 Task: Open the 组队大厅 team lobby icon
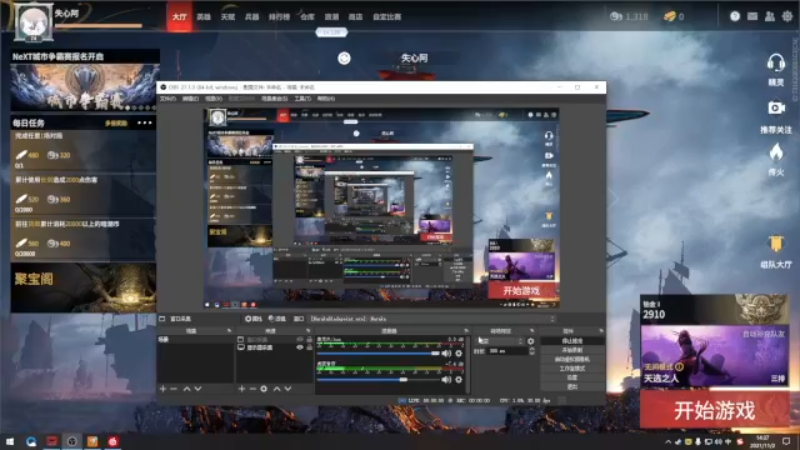point(776,244)
